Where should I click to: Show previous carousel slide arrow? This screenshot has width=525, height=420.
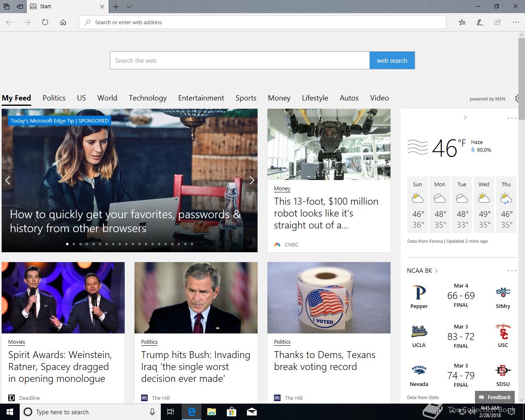[x=7, y=180]
